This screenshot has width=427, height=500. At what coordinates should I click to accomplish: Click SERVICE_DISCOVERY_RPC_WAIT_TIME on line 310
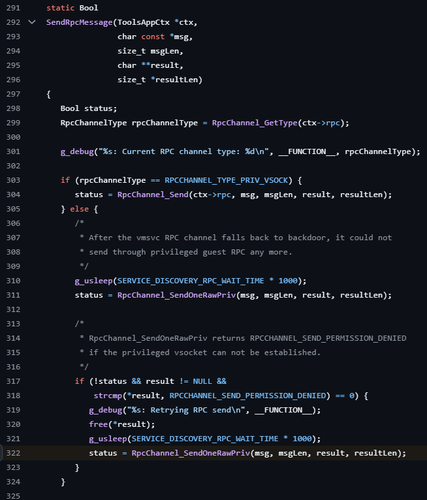coord(190,281)
